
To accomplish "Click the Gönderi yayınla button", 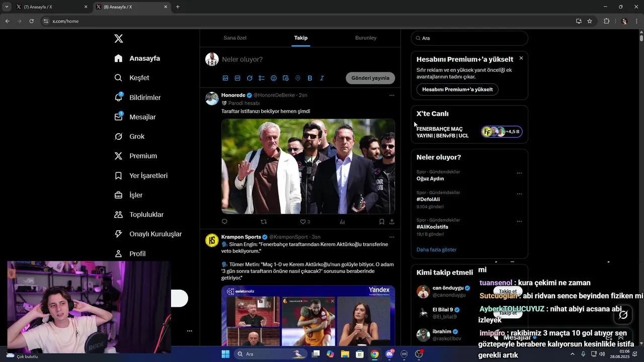I will (370, 78).
